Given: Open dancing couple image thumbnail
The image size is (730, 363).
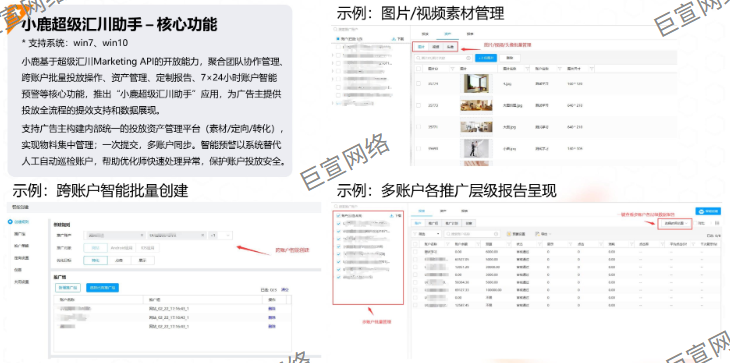Looking at the screenshot, I should click(x=475, y=148).
